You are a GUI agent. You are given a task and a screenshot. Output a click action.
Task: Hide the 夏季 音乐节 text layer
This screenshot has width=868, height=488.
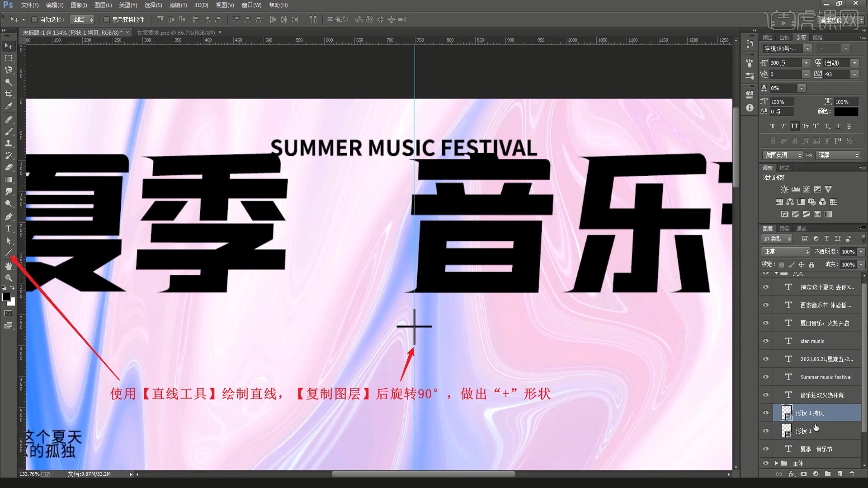tap(765, 448)
